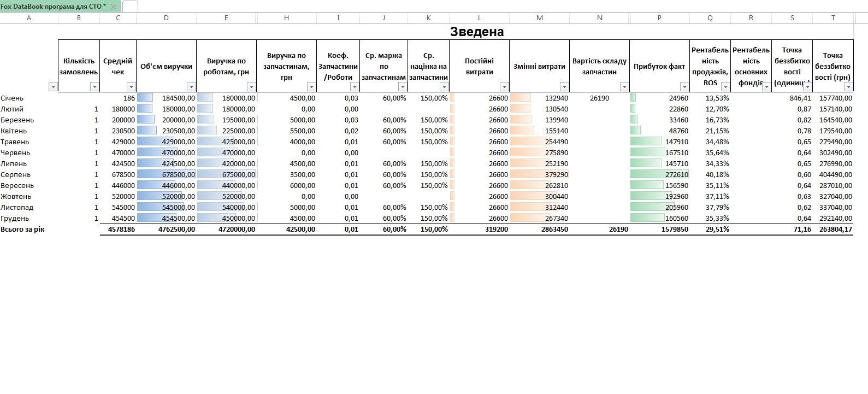Click ROS value 40,18%
868x394 pixels.
710,175
